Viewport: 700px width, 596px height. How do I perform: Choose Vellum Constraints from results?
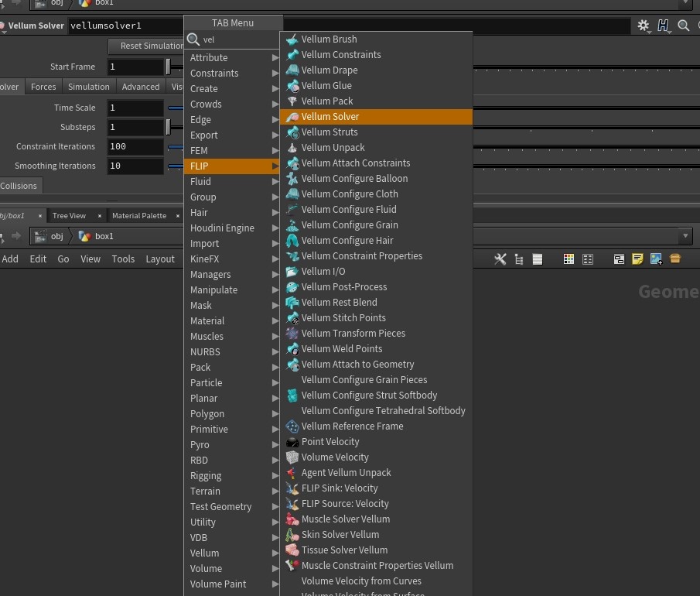tap(376, 54)
